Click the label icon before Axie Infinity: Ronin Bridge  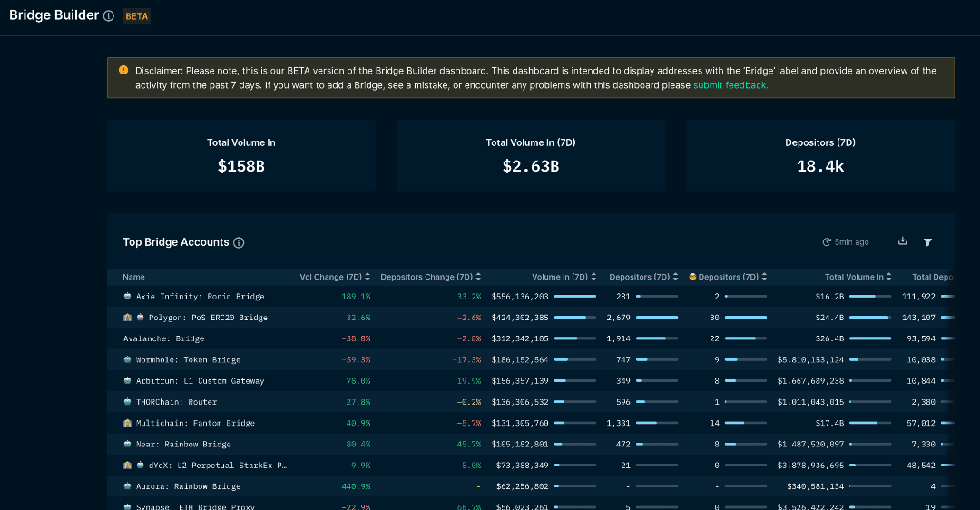pos(128,297)
